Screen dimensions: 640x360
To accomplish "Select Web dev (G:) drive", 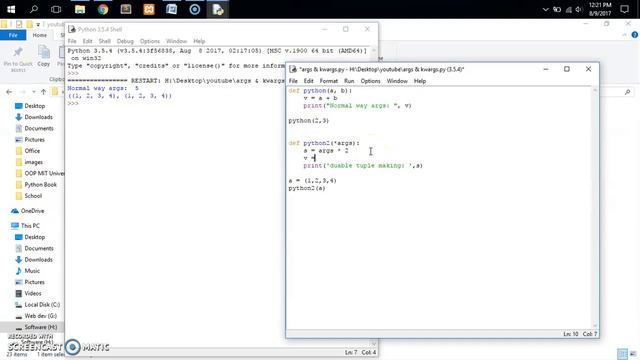I will (40, 316).
